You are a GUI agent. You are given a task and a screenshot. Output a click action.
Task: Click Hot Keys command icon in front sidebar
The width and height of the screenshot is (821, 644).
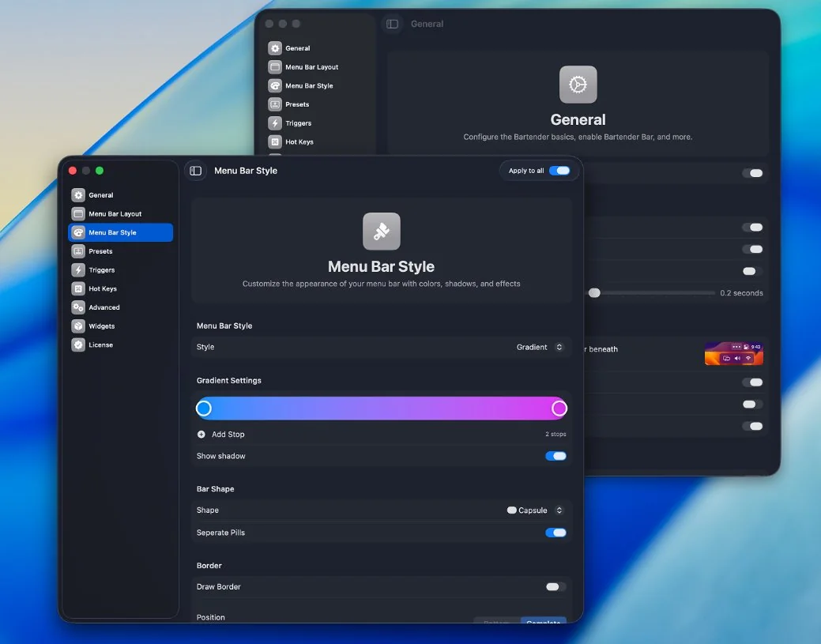coord(78,288)
